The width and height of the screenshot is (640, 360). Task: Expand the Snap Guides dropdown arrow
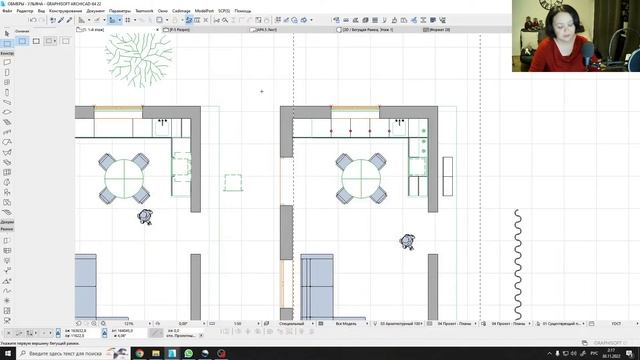pos(120,20)
